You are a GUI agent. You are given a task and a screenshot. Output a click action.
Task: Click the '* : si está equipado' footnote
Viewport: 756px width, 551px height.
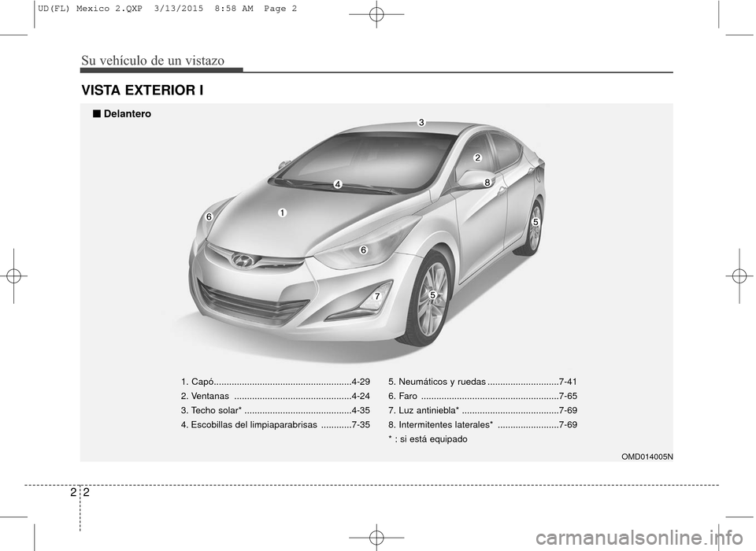(428, 439)
